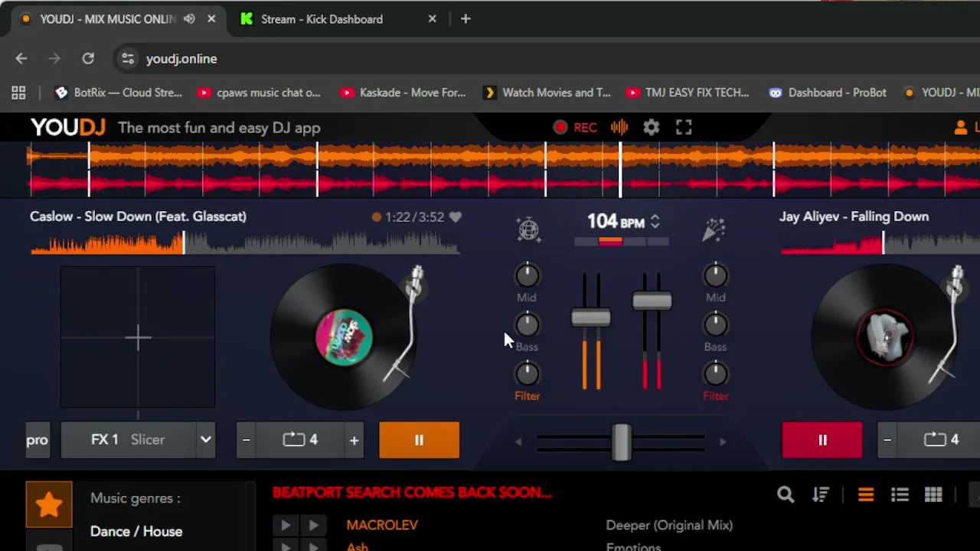Click the right deck Mid knob
The image size is (980, 551).
(715, 275)
